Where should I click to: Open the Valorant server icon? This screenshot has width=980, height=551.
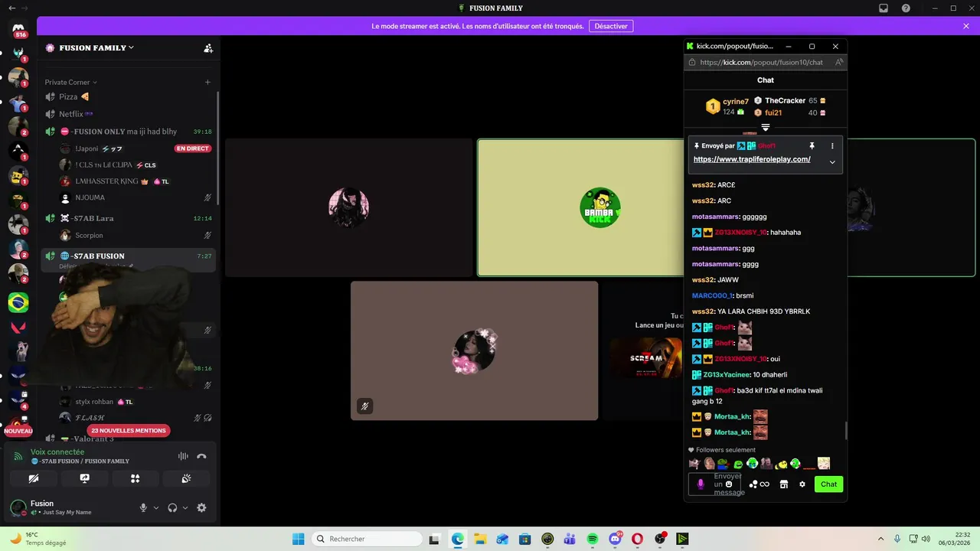[18, 328]
